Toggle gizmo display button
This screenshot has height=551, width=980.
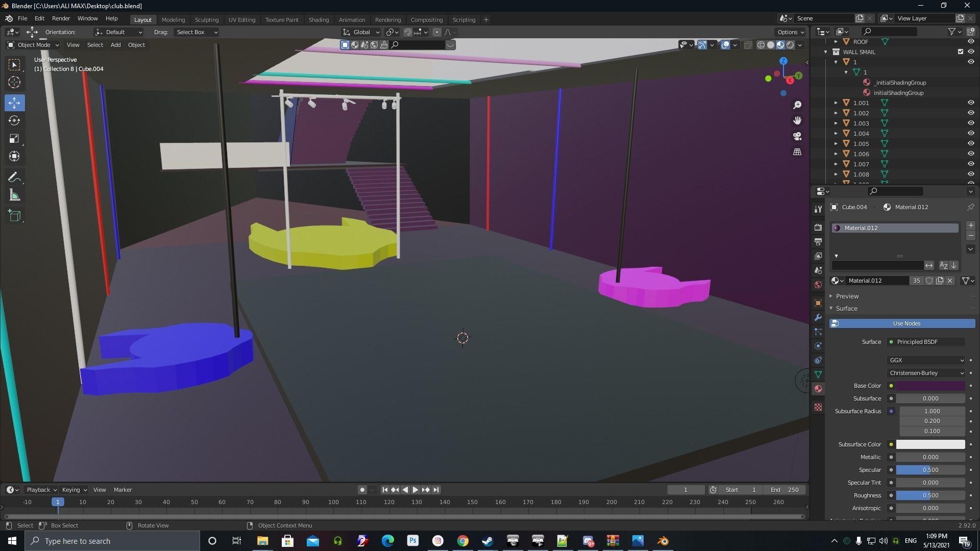tap(702, 45)
